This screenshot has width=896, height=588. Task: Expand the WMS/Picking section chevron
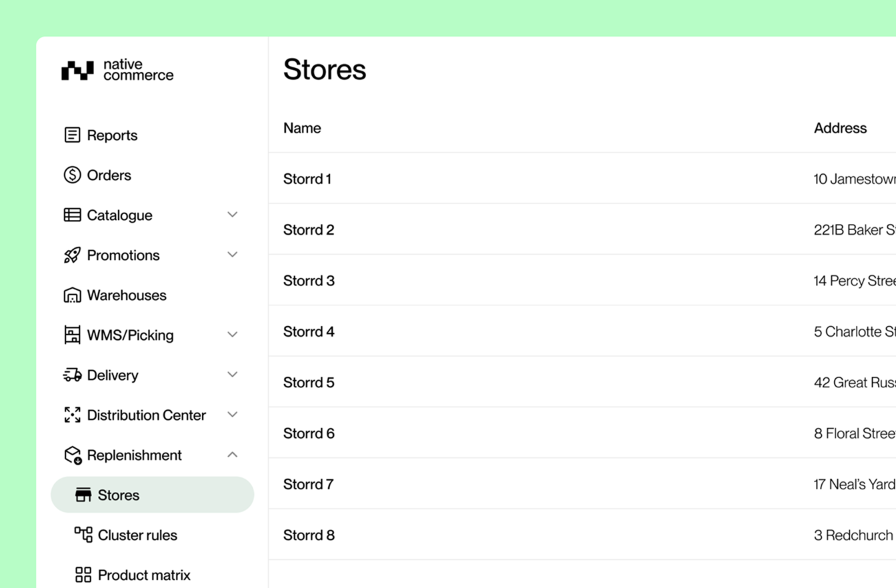coord(232,335)
